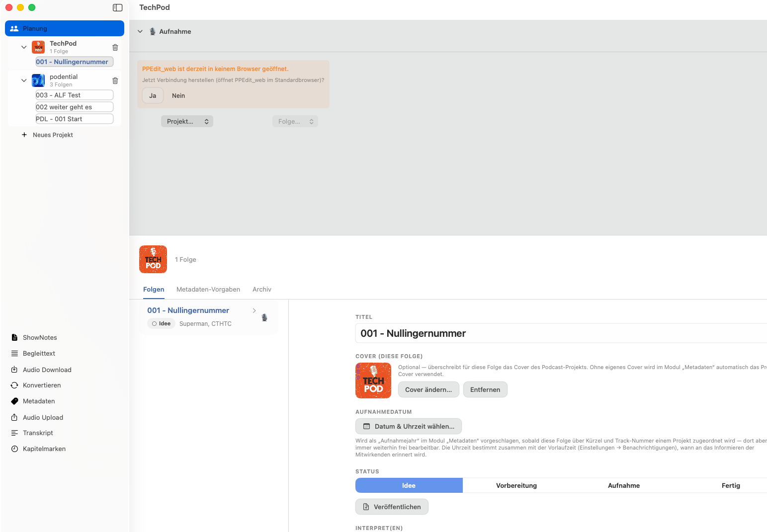Viewport: 767px width, 532px height.
Task: Delete the podential project with trash icon
Action: click(x=115, y=80)
